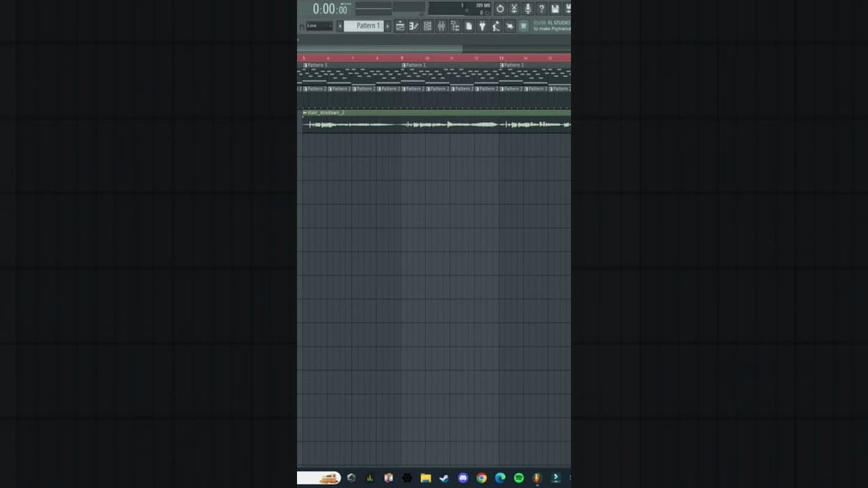
Task: Open File Explorer from the taskbar
Action: [426, 478]
